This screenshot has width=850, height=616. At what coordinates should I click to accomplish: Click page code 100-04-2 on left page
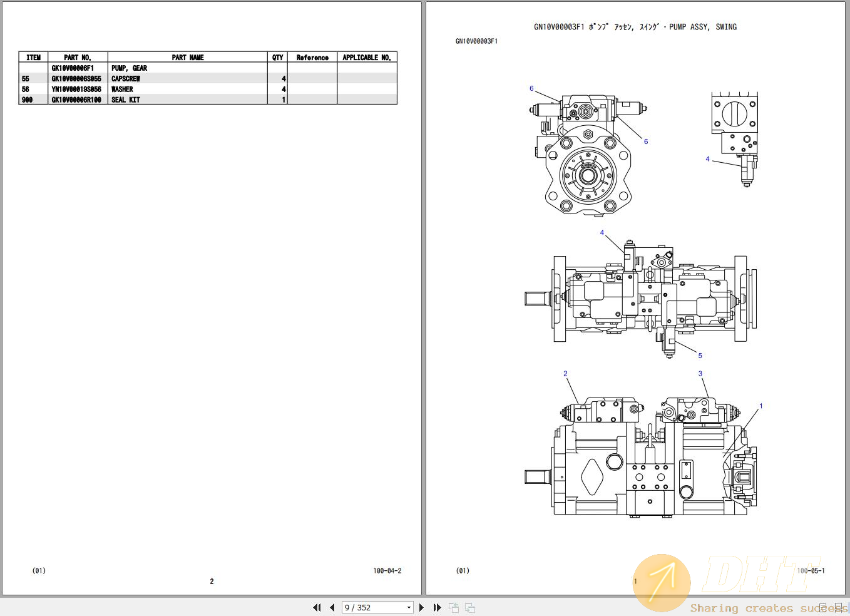[387, 570]
